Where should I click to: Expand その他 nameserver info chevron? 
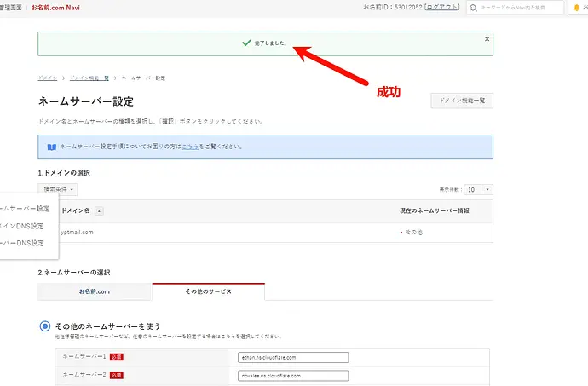401,233
